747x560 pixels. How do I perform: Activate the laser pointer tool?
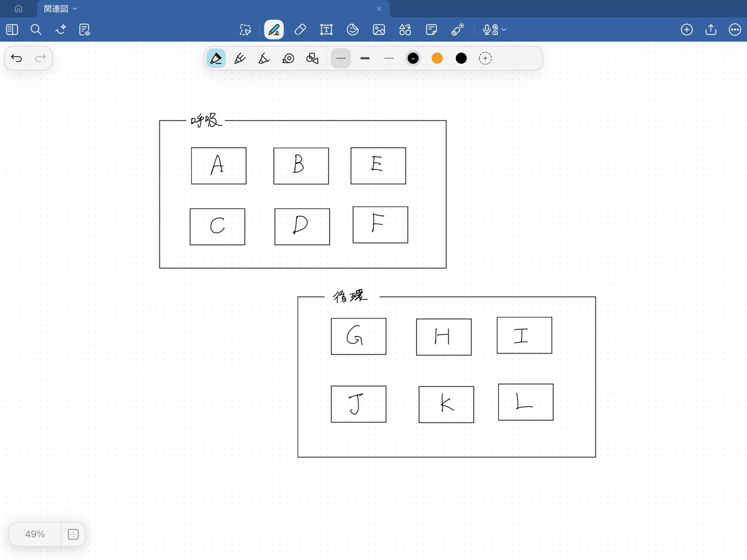pyautogui.click(x=458, y=30)
